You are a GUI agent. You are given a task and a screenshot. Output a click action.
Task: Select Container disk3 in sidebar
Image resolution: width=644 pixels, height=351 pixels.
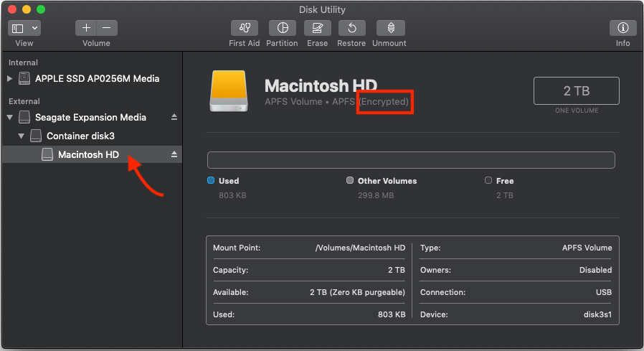80,136
